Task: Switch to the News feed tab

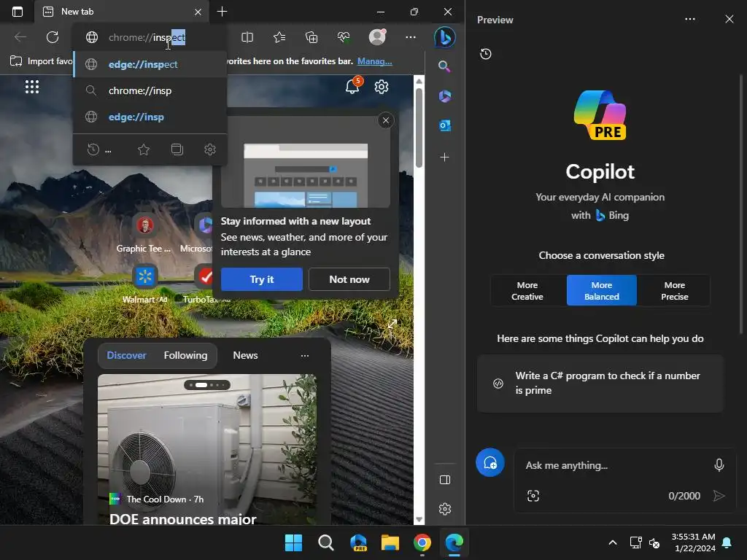Action: click(x=245, y=355)
